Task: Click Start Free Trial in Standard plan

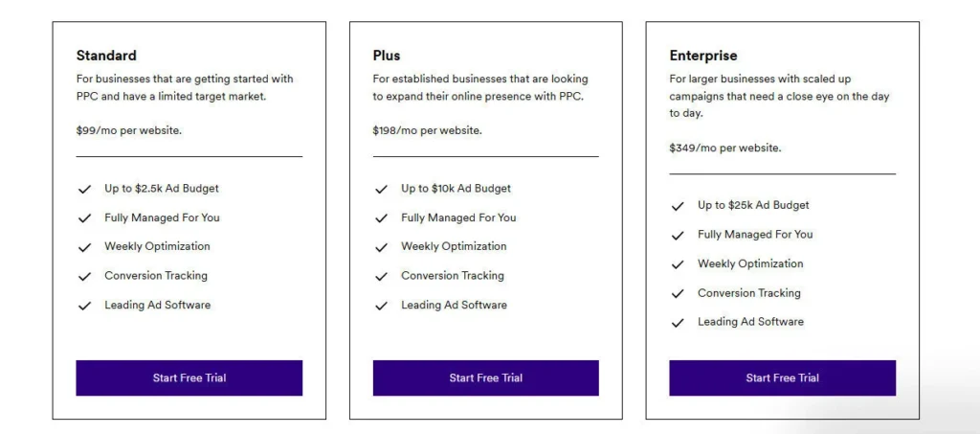Action: [189, 377]
